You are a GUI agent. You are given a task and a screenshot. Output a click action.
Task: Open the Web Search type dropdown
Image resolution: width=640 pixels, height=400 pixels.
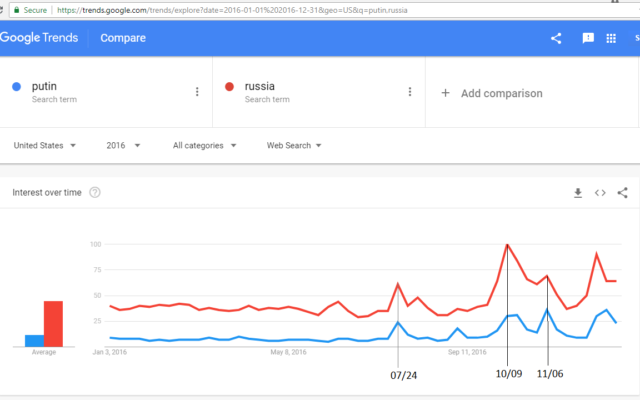[x=294, y=146]
